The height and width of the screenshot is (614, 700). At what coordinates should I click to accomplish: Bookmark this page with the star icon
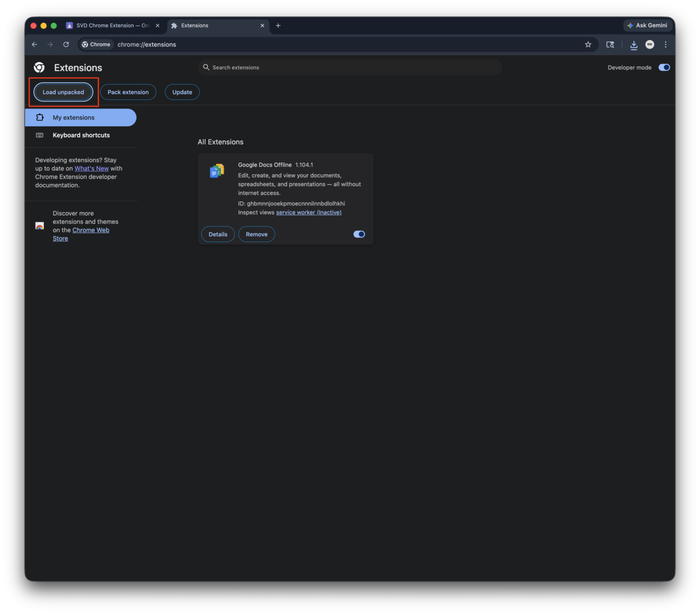[588, 44]
